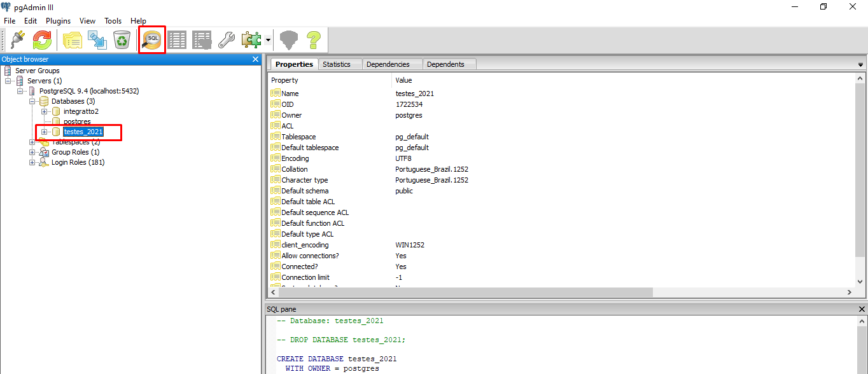Switch to the Statistics tab

pyautogui.click(x=336, y=64)
